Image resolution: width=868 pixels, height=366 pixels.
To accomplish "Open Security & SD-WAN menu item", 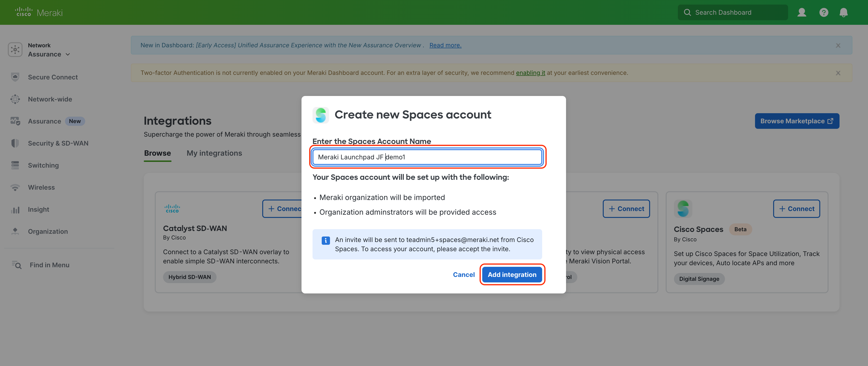I will (58, 143).
